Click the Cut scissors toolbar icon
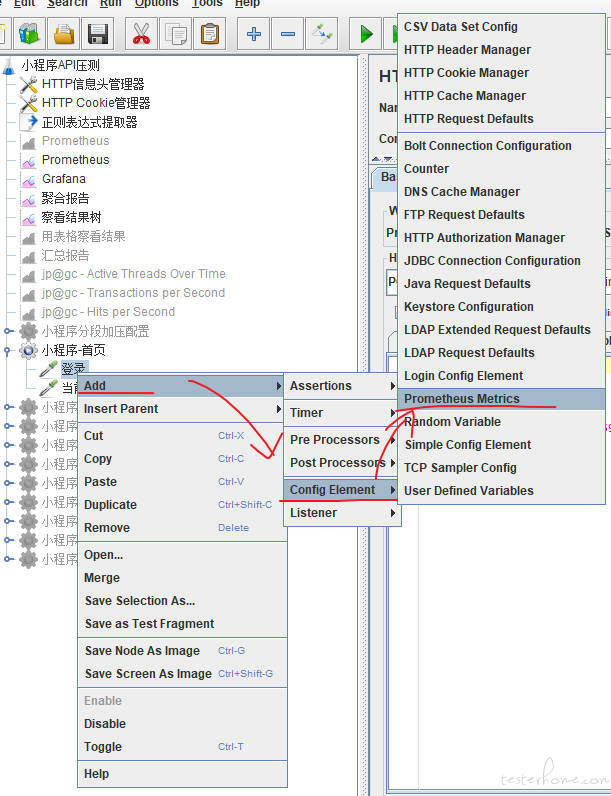Screen dimensions: 611x796 click(x=142, y=35)
